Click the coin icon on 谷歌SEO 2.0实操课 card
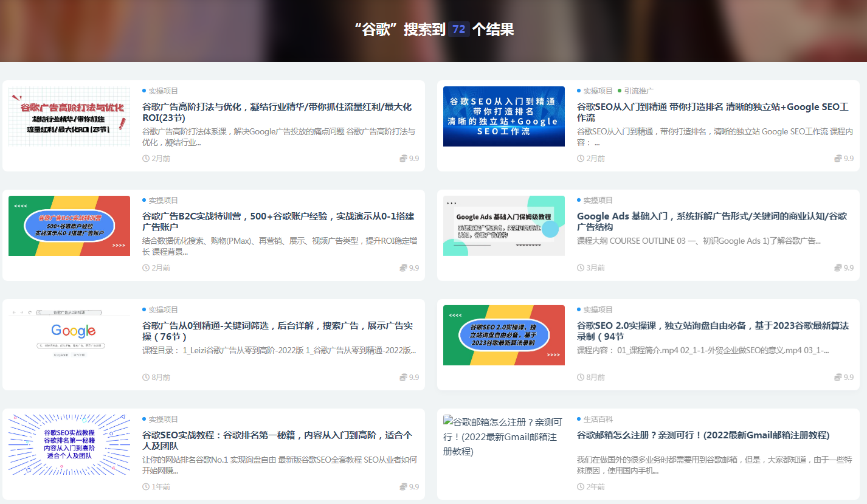The width and height of the screenshot is (867, 504). pyautogui.click(x=838, y=378)
